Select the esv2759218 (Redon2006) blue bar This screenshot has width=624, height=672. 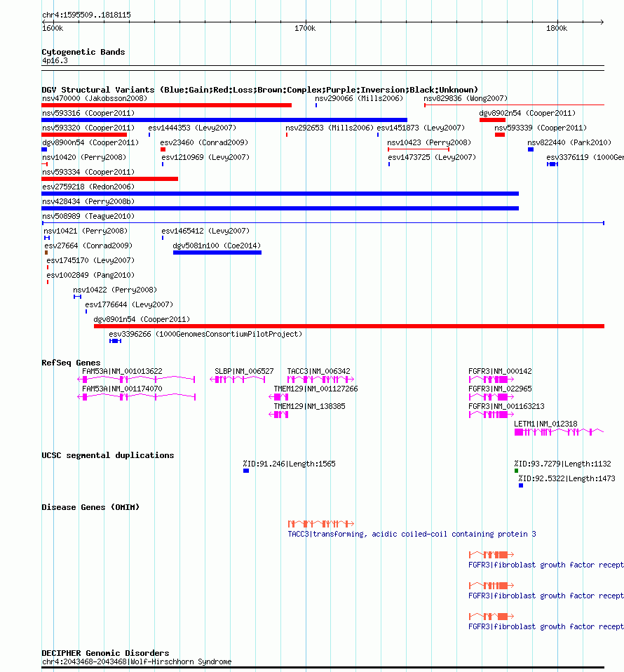(x=280, y=194)
